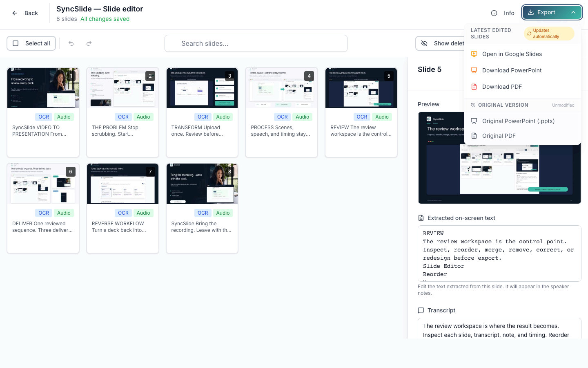Viewport: 588px width, 368px height.
Task: Select slide 2 thumbnail
Action: point(122,88)
